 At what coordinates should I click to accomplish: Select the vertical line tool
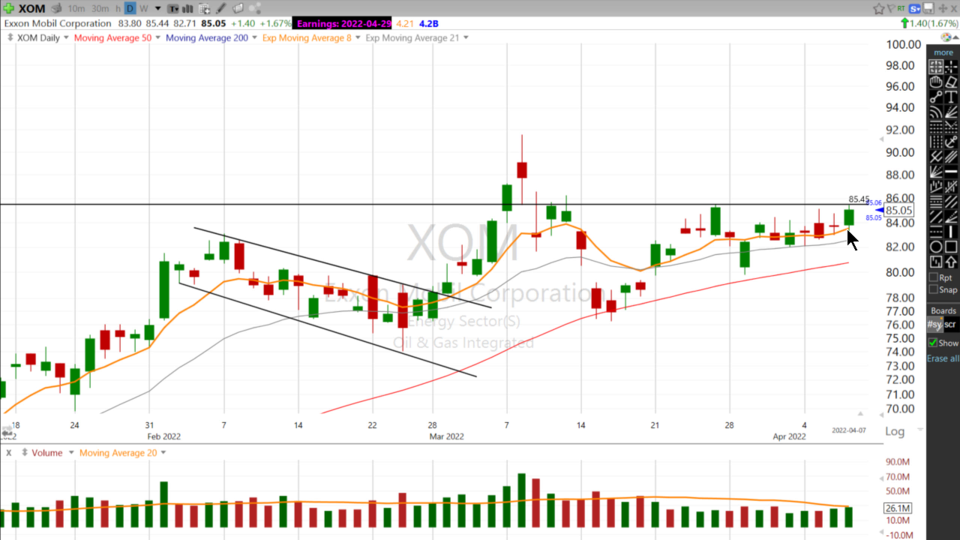coord(951,230)
